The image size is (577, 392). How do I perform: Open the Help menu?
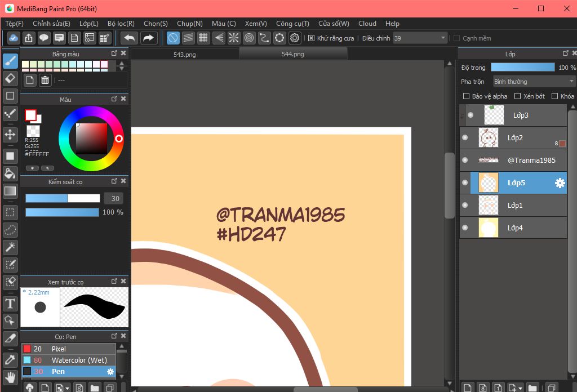pos(392,24)
